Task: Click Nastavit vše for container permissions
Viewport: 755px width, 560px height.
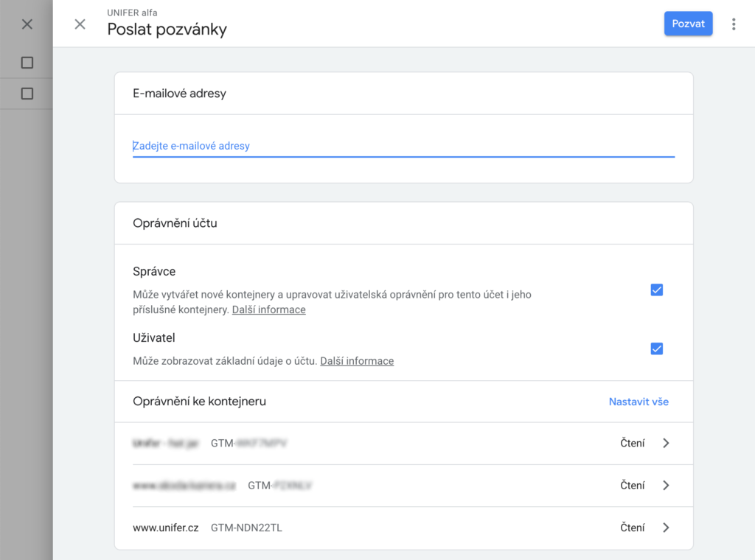Action: (x=639, y=402)
